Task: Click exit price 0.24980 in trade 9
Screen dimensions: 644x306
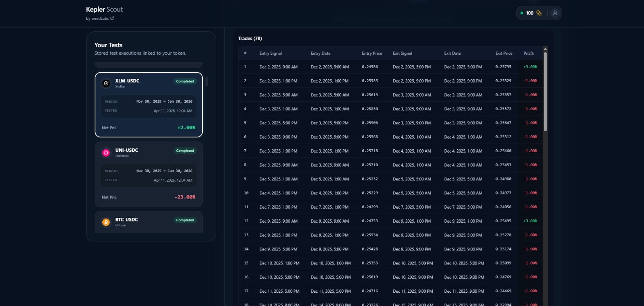Action: click(x=503, y=179)
